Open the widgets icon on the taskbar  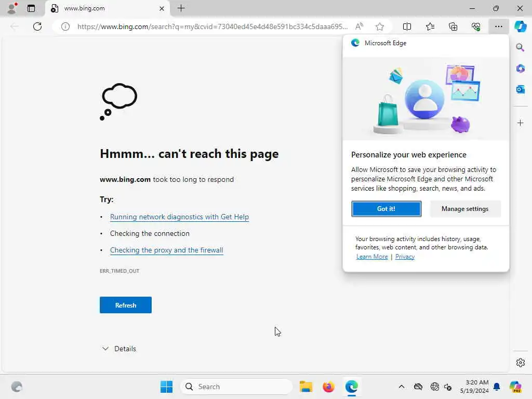pos(17,387)
